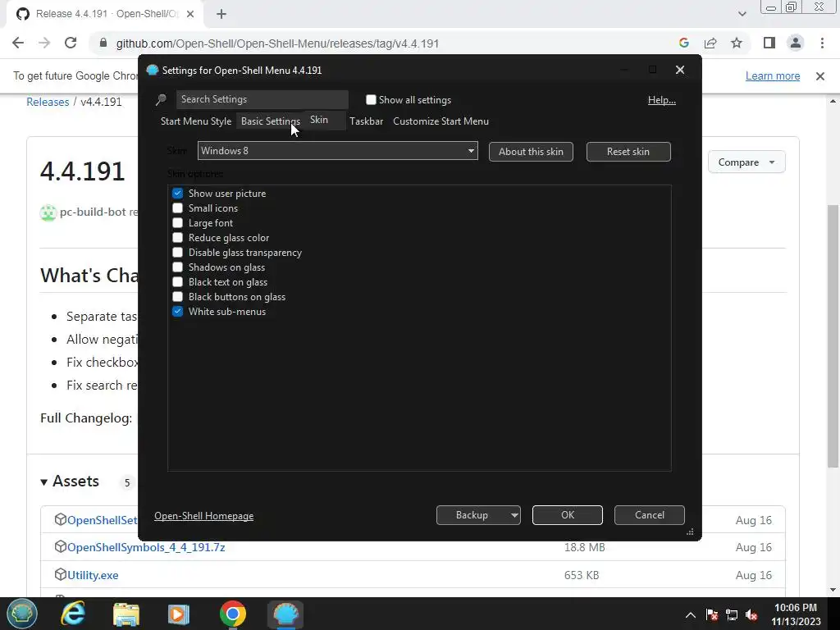Click the share page icon in Chrome
The height and width of the screenshot is (630, 840).
click(x=710, y=43)
